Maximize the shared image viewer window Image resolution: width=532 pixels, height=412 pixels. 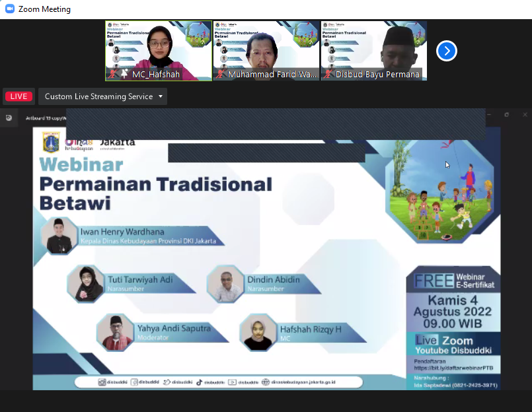(506, 115)
